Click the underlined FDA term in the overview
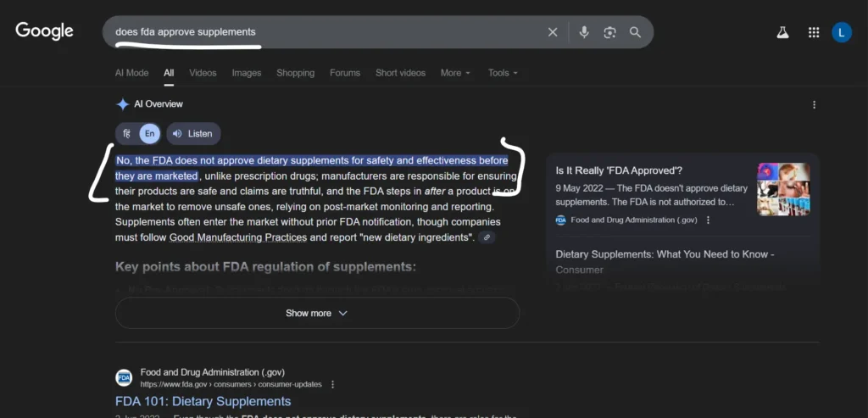This screenshot has width=868, height=418. coord(163,160)
